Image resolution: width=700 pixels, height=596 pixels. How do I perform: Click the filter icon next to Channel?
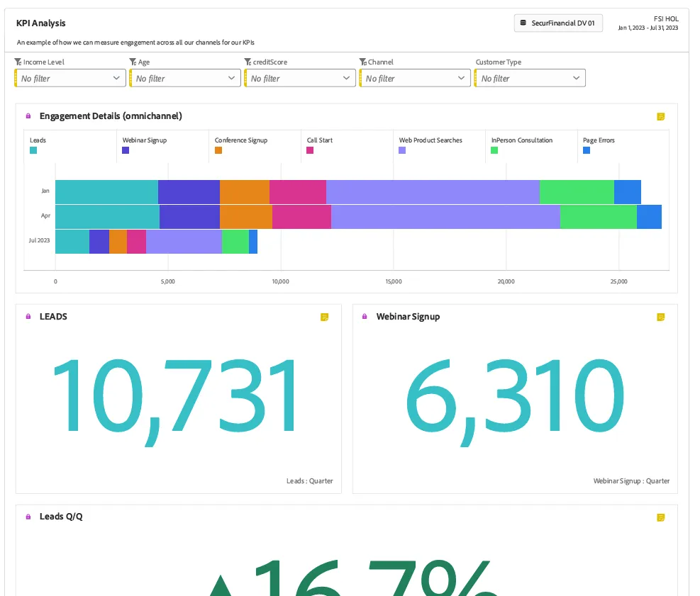363,62
